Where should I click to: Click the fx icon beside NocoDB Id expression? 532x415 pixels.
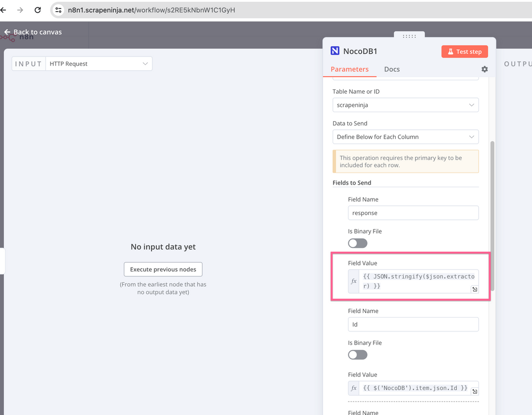(354, 388)
